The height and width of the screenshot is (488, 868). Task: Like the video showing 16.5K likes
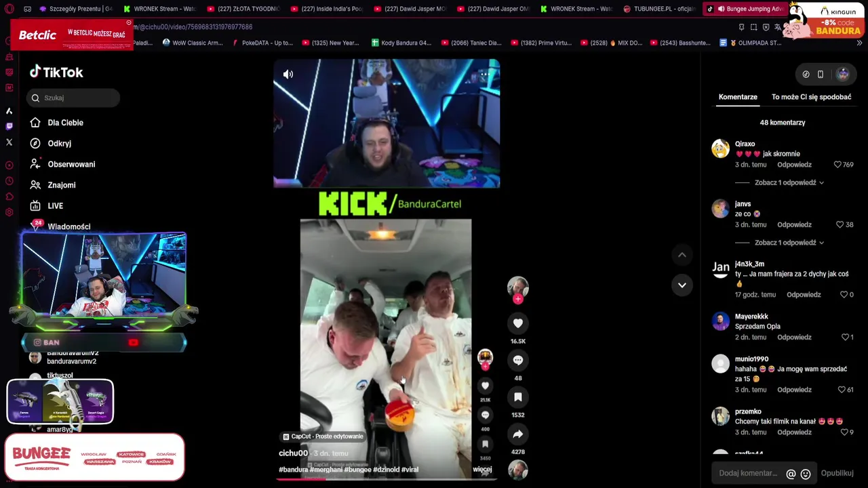coord(518,323)
